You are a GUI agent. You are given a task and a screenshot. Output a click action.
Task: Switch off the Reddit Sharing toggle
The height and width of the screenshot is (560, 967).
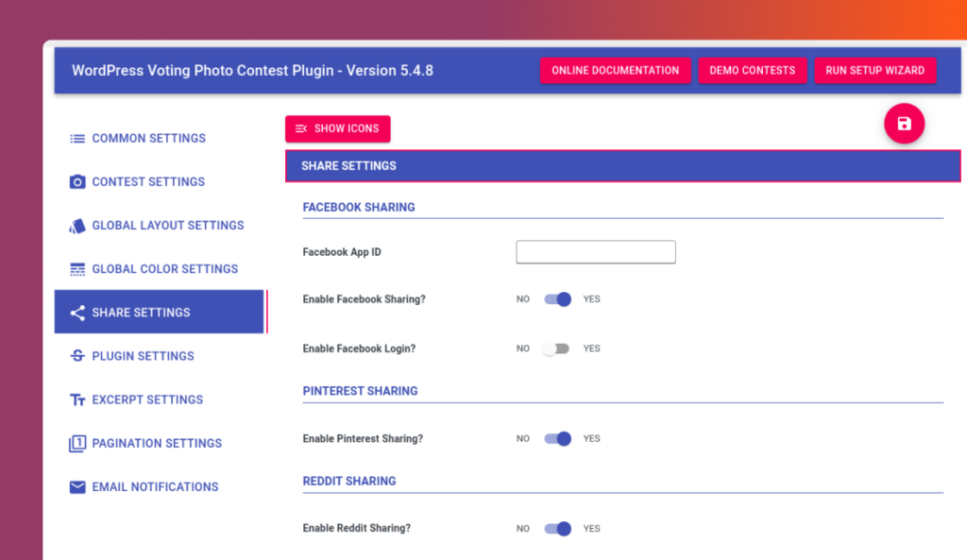point(558,529)
